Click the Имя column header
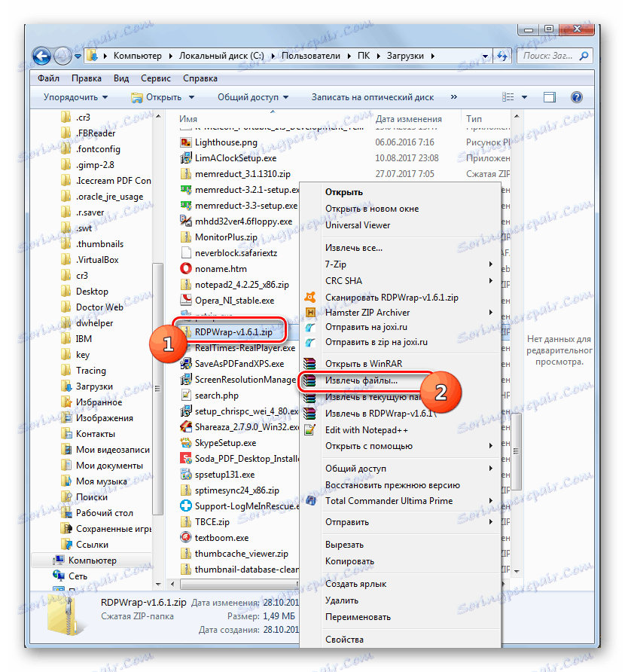This screenshot has height=672, width=625. pos(188,119)
